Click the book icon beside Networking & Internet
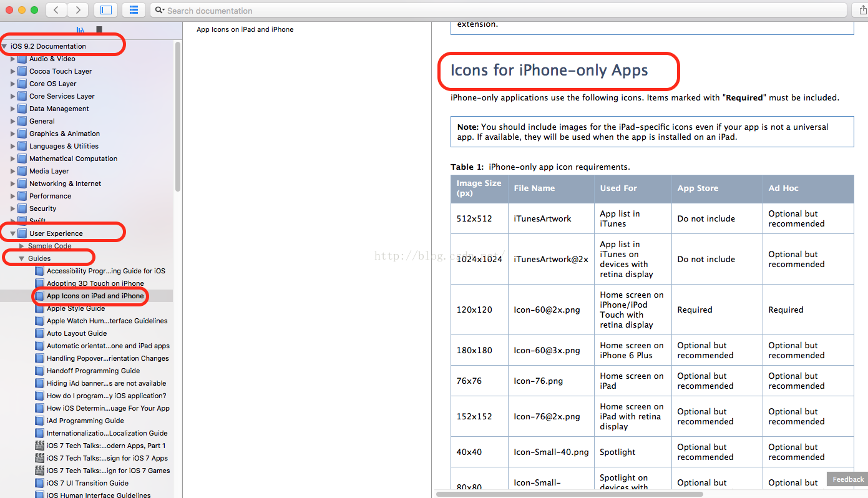 22,183
